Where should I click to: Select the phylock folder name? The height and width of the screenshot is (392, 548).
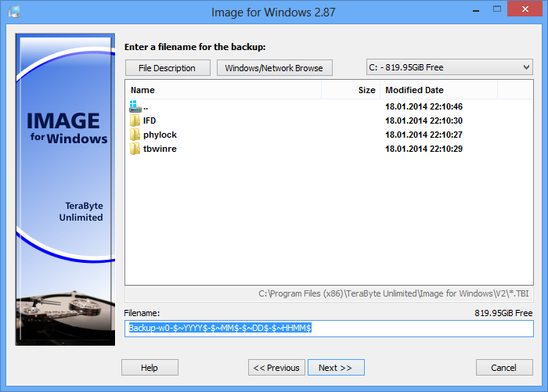[160, 135]
